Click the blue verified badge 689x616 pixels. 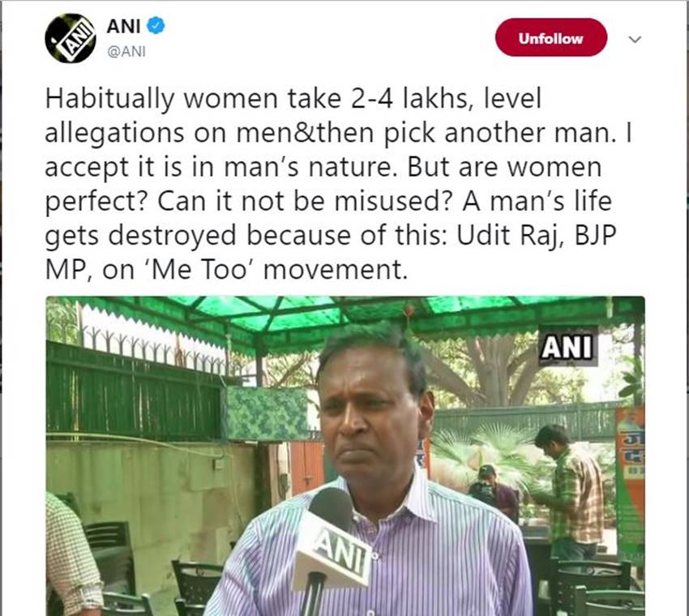156,25
